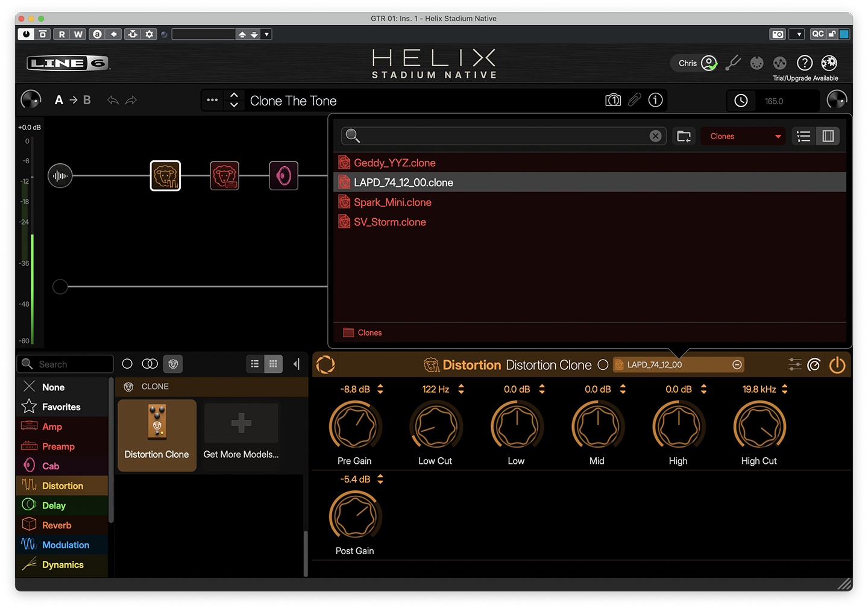Show preset info with the info icon
This screenshot has width=868, height=609.
[656, 100]
